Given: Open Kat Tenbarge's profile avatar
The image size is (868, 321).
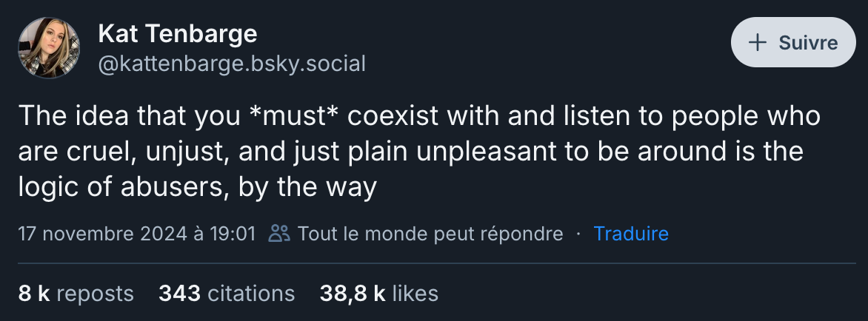Looking at the screenshot, I should (x=49, y=48).
